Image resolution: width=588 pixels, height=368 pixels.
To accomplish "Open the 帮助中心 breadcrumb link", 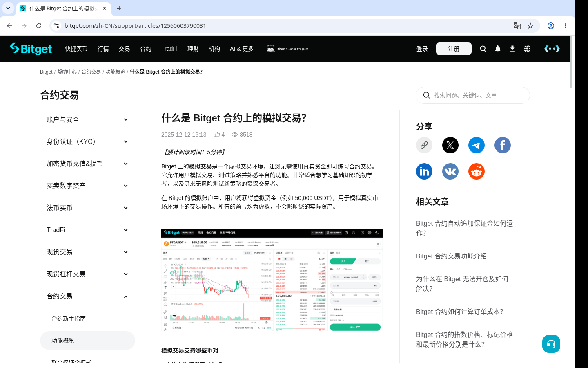I will click(x=67, y=72).
